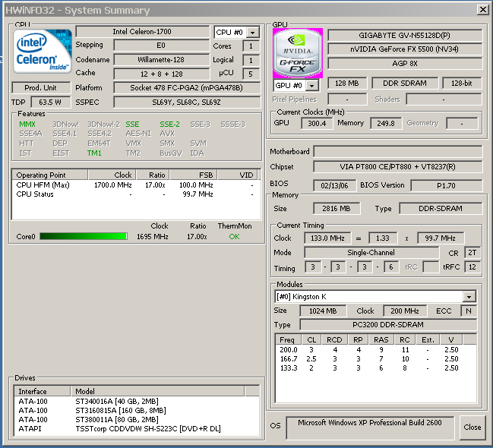Click the memory size 2816 MB field
This screenshot has width=493, height=448.
click(x=337, y=209)
